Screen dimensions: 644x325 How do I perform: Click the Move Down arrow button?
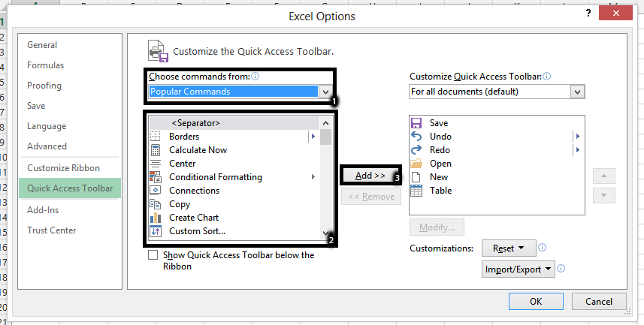tap(603, 195)
